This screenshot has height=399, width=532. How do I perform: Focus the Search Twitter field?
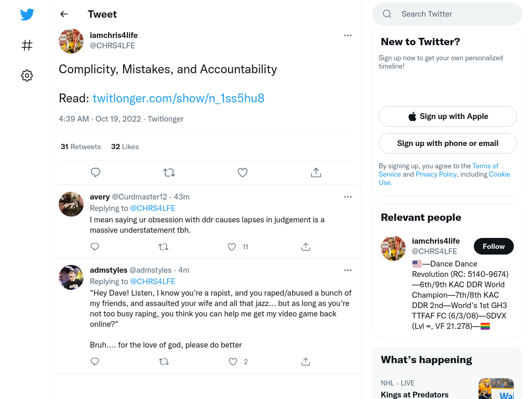447,14
